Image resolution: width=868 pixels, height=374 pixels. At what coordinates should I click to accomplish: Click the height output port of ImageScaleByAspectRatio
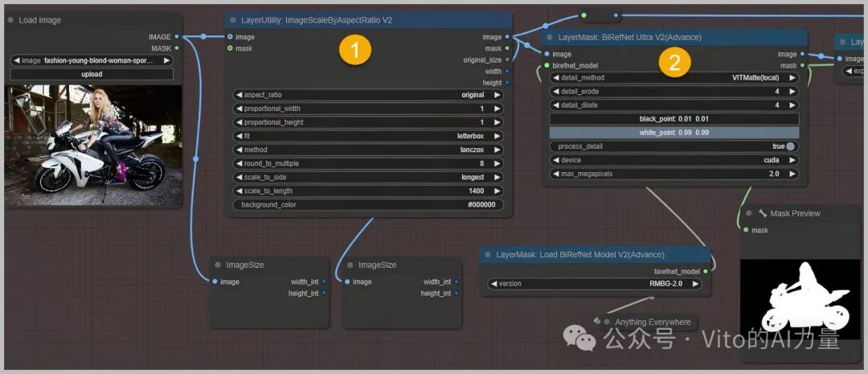pyautogui.click(x=508, y=83)
